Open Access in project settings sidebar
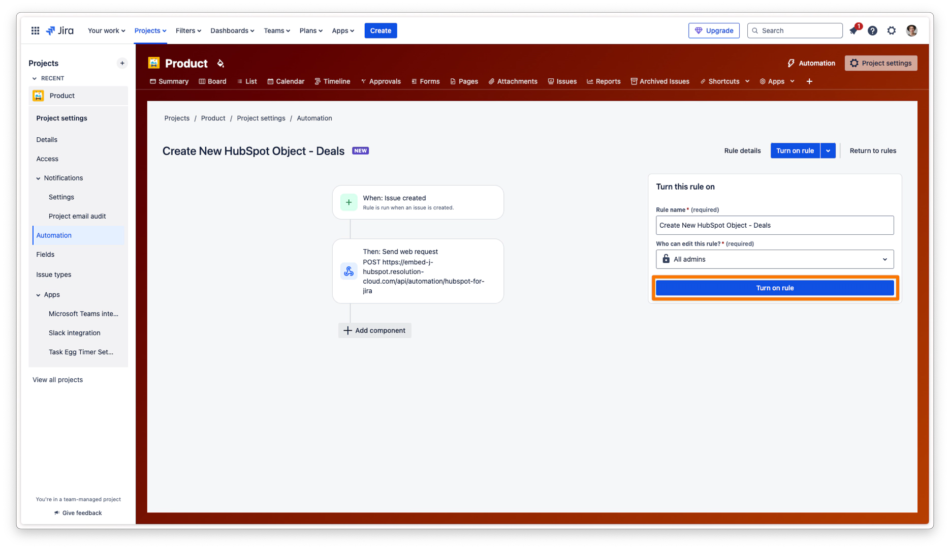950x549 pixels. click(47, 159)
